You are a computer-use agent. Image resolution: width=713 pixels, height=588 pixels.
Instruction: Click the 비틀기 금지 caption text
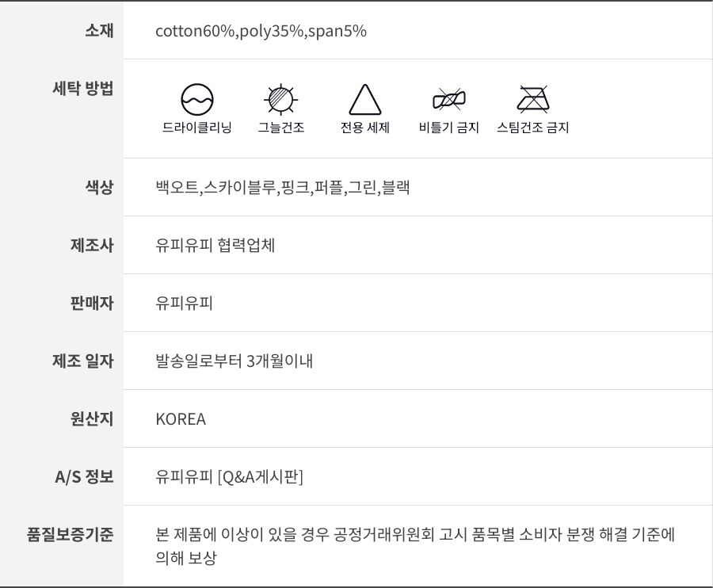pyautogui.click(x=449, y=128)
